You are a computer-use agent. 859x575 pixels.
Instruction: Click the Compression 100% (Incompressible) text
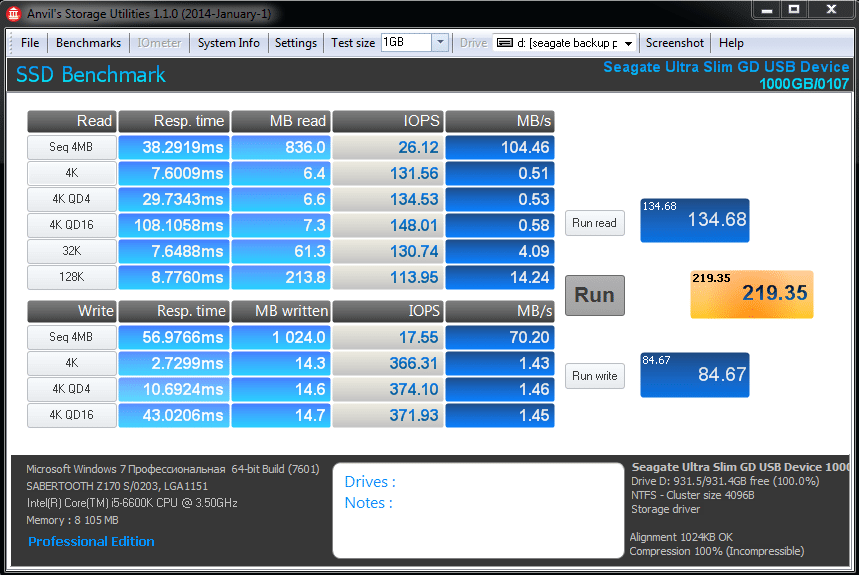pos(717,551)
